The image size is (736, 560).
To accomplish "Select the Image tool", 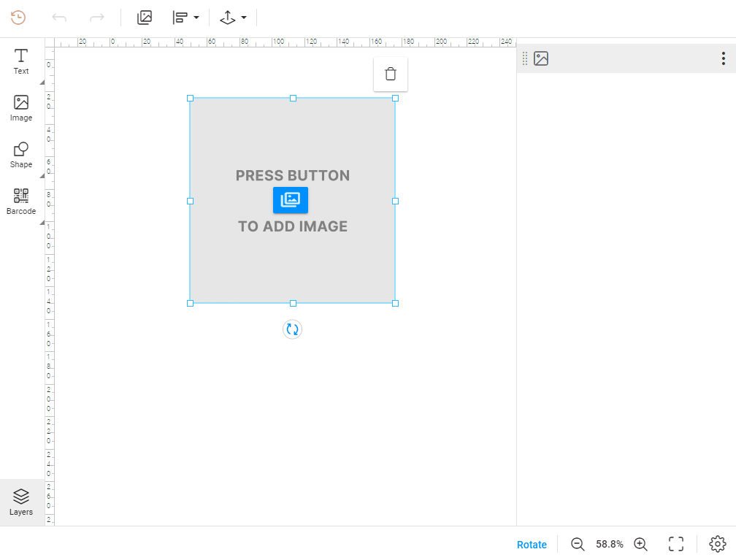I will coord(21,108).
